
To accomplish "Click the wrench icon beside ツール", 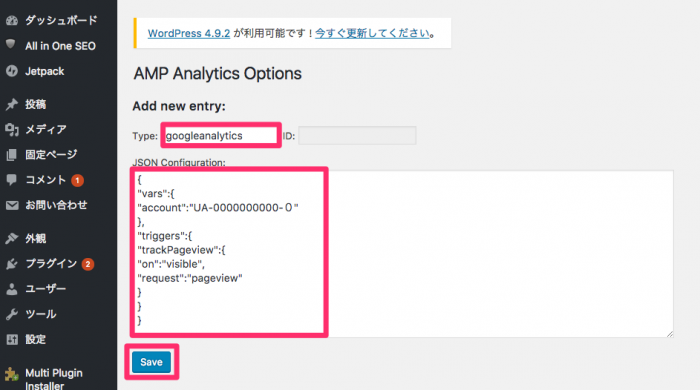I will coord(12,314).
